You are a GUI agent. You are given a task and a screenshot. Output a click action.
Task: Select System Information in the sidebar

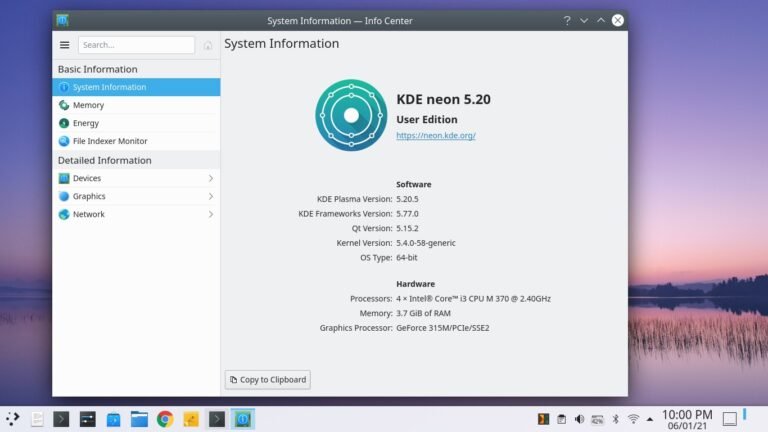[x=136, y=87]
